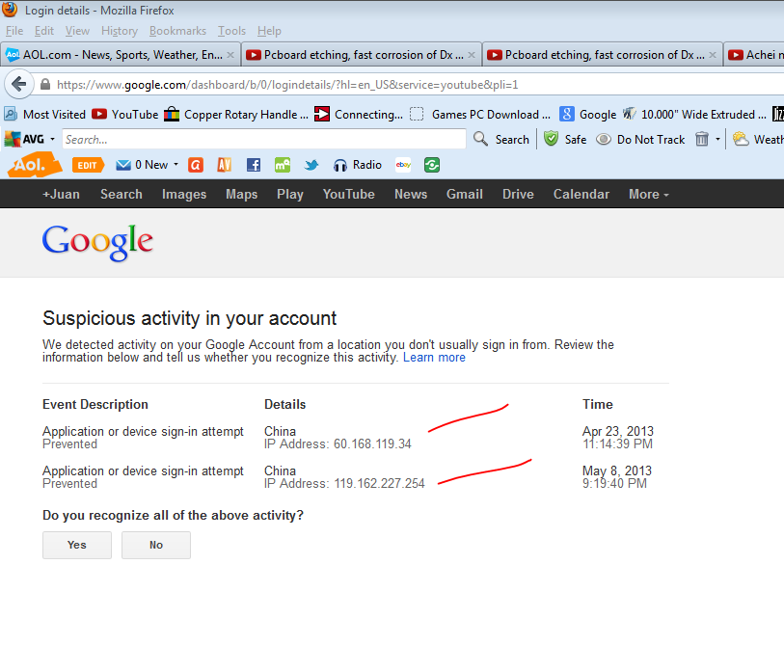Close the AOL.com tab
This screenshot has height=672, width=784.
click(x=230, y=55)
